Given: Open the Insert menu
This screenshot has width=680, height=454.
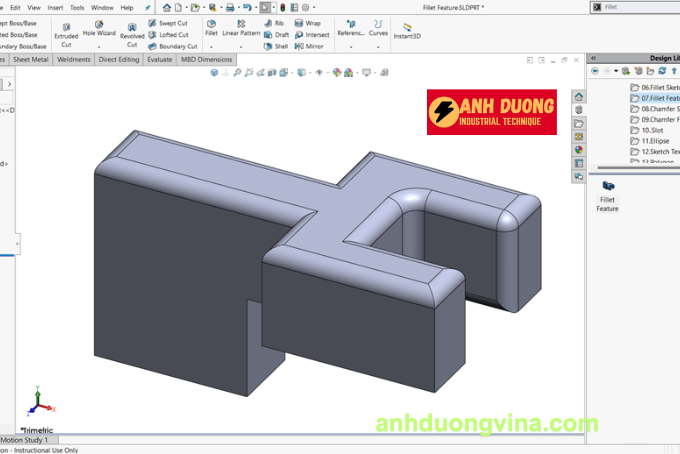Looking at the screenshot, I should [x=55, y=7].
